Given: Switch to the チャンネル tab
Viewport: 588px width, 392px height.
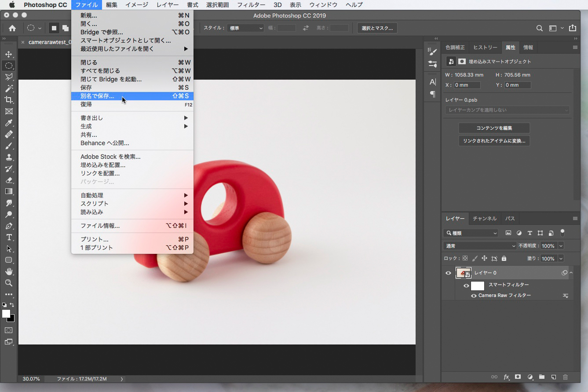Looking at the screenshot, I should click(484, 219).
